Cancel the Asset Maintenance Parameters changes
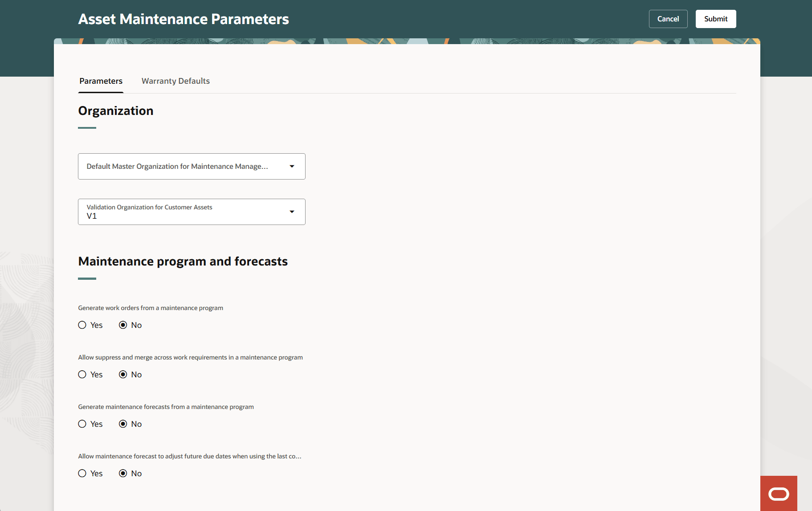 click(668, 19)
